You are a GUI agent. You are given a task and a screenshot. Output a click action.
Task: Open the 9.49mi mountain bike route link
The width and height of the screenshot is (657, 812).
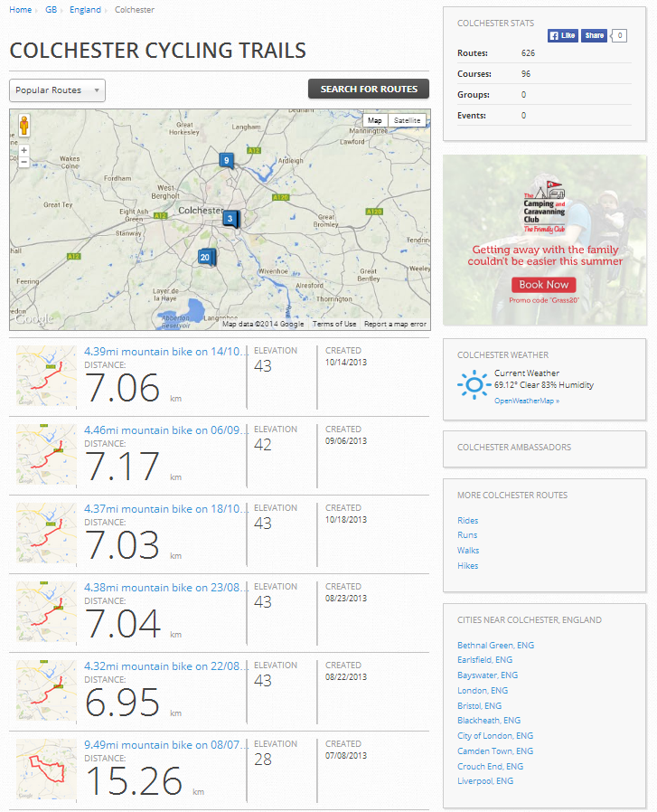click(165, 745)
